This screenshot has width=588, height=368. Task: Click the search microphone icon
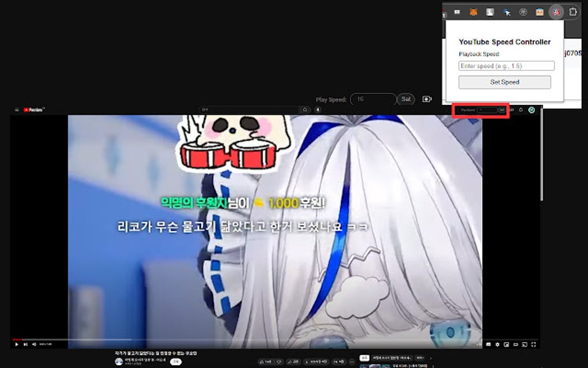[316, 109]
